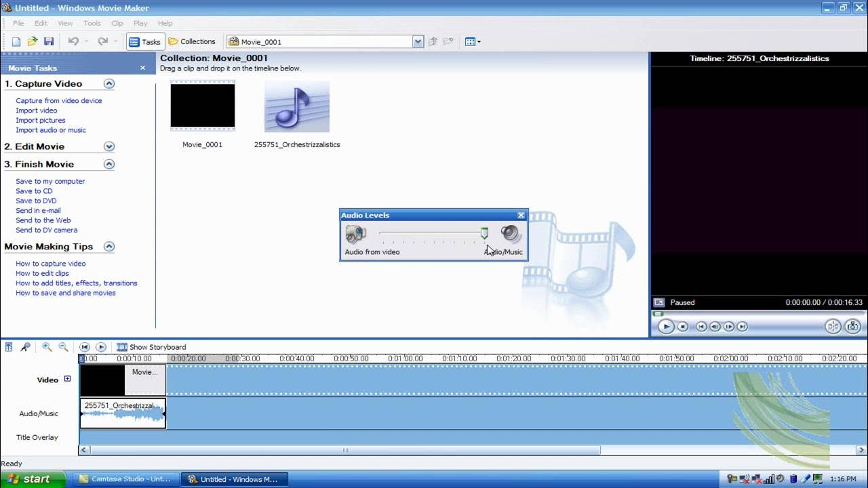868x488 pixels.
Task: Collapse the Capture Video section
Action: click(x=108, y=83)
